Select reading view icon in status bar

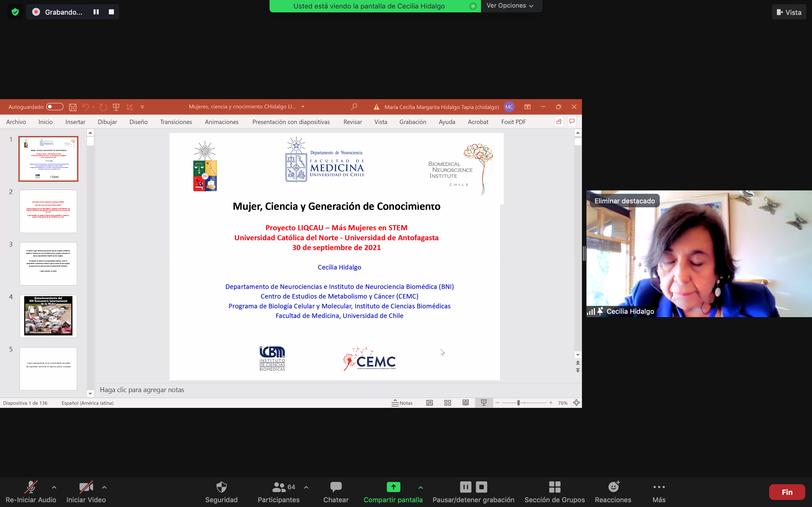click(x=465, y=403)
